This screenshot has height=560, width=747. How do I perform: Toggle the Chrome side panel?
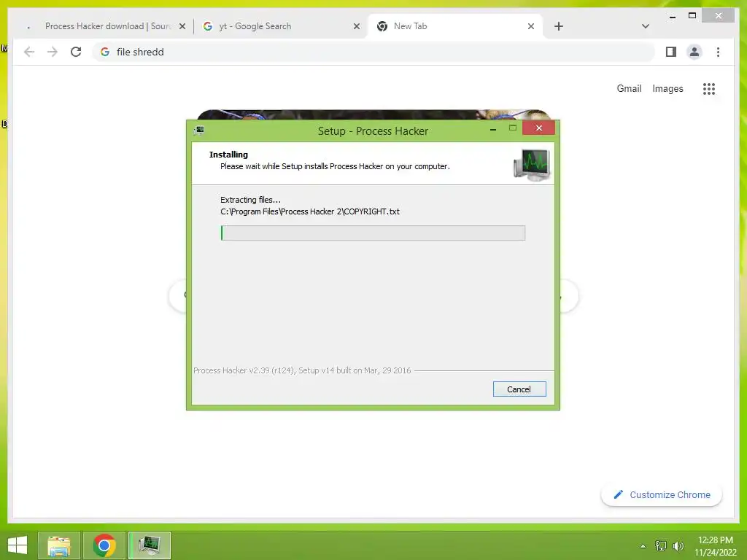click(671, 52)
